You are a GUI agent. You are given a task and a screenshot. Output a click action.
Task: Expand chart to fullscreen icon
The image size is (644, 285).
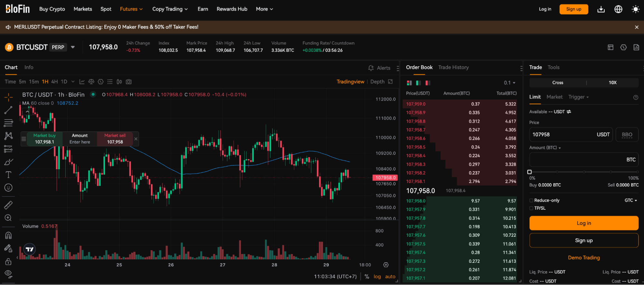pyautogui.click(x=390, y=81)
